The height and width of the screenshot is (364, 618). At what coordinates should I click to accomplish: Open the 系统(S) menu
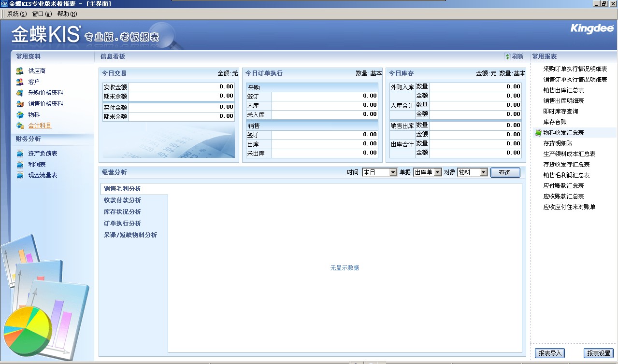(x=17, y=14)
